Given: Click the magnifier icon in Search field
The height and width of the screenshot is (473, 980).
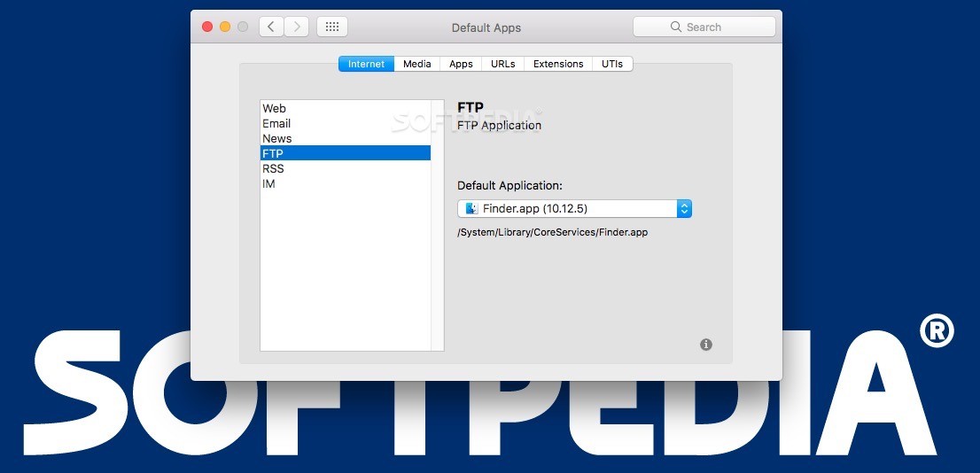Looking at the screenshot, I should pyautogui.click(x=676, y=27).
